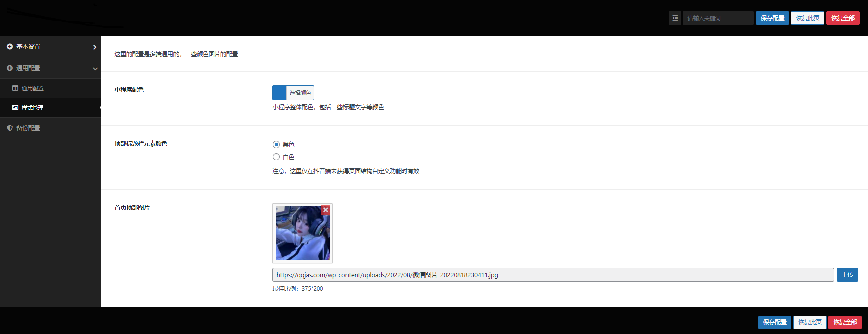
Task: Remove the uploaded image with red X
Action: (x=326, y=210)
